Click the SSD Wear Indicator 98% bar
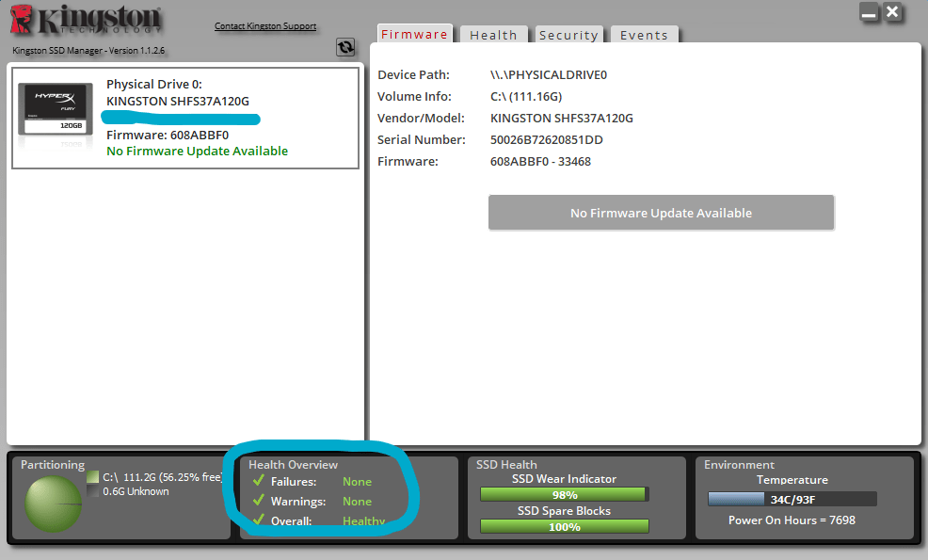 pos(565,494)
